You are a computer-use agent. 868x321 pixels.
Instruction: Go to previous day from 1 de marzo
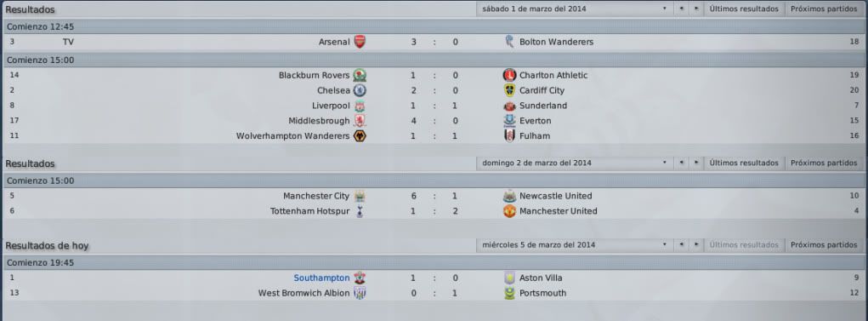[x=681, y=9]
